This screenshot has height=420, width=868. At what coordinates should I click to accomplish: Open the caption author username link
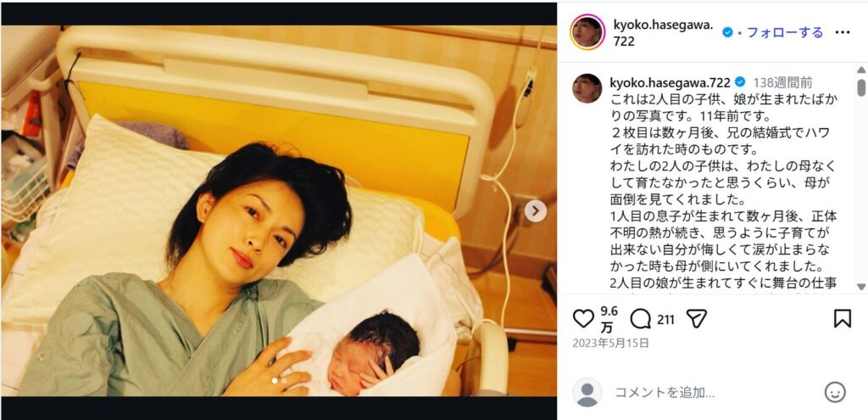click(670, 82)
